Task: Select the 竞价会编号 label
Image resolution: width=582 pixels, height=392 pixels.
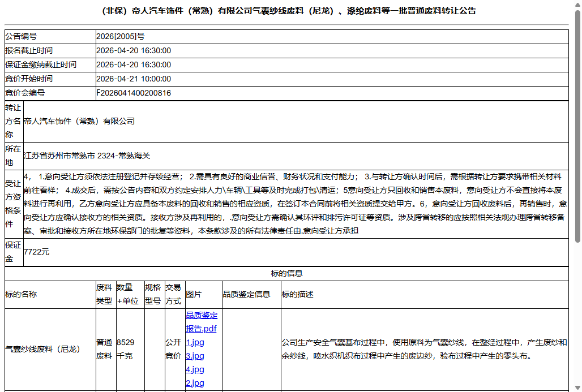Action: click(x=25, y=93)
